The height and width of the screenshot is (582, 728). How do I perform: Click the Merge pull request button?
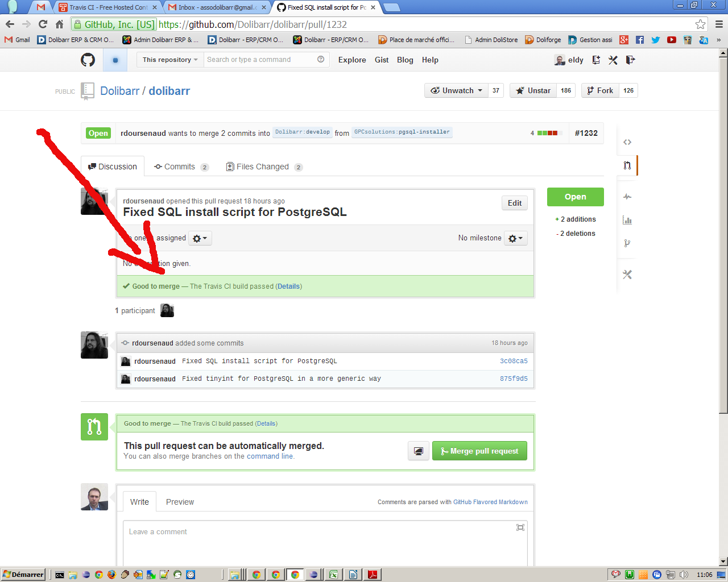click(x=479, y=451)
